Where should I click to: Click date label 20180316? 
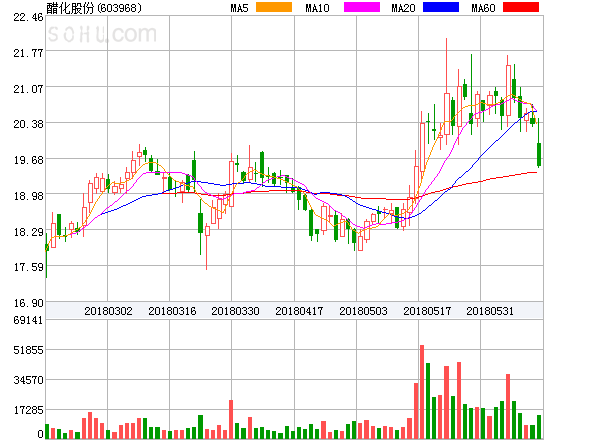(172, 311)
